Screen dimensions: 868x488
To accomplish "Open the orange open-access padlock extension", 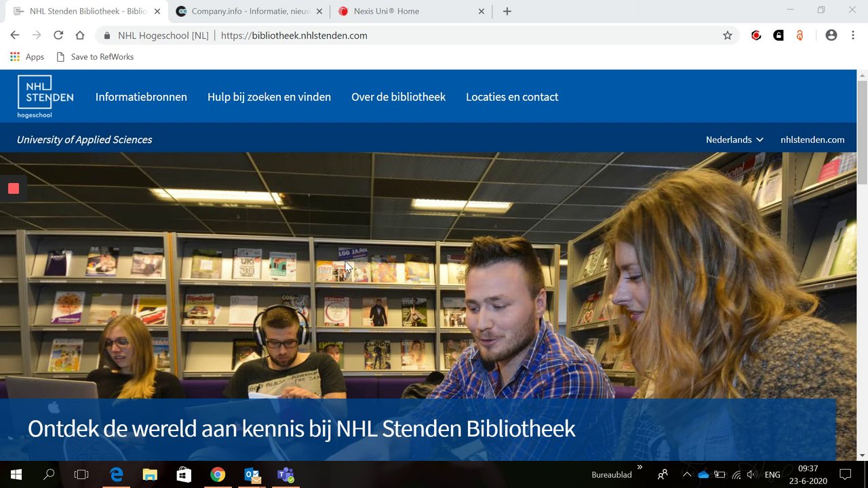I will point(800,35).
